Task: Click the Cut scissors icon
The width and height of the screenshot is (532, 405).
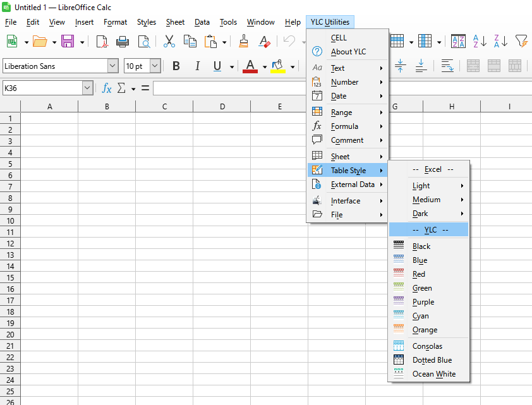Action: point(169,42)
